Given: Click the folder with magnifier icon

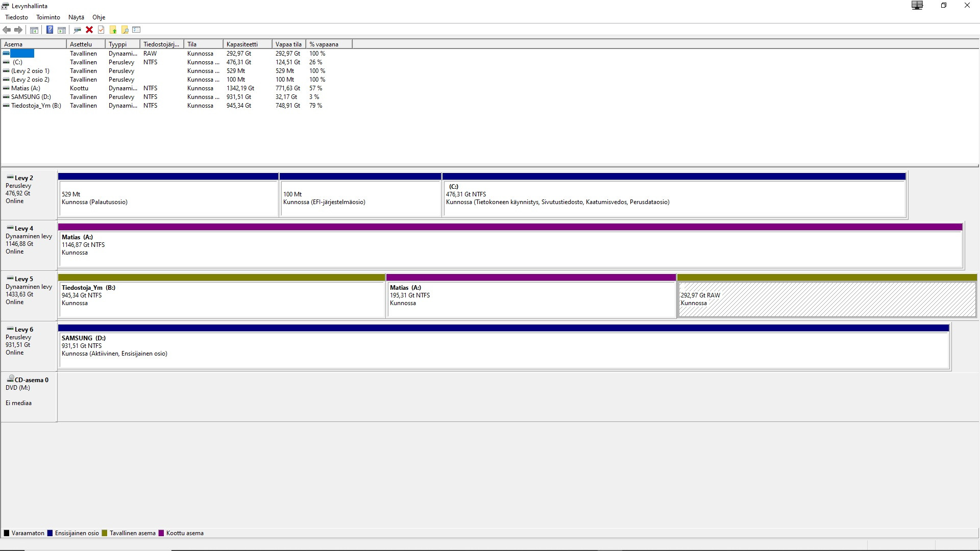Looking at the screenshot, I should (125, 30).
